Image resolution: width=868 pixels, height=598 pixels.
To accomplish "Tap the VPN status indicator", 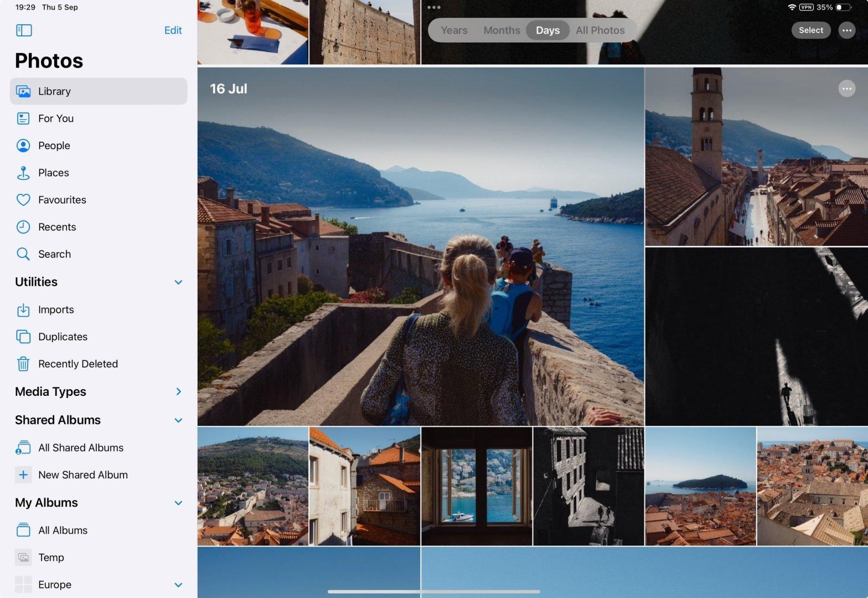I will pos(806,7).
